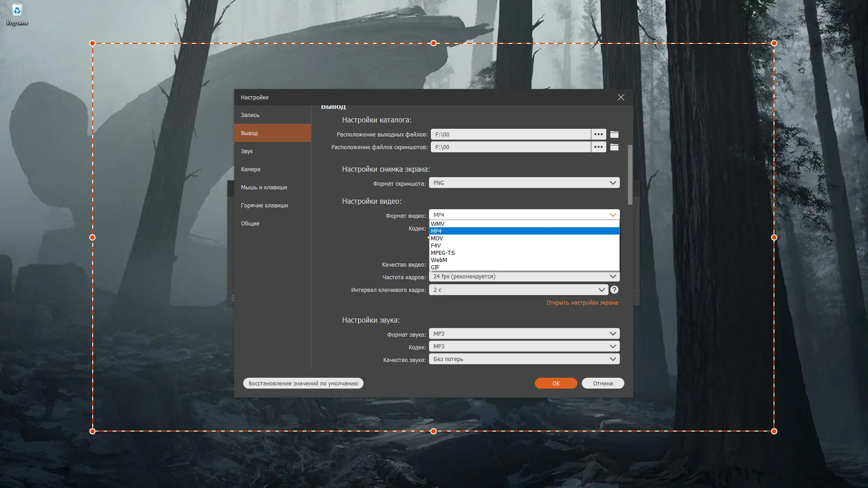Click the output files location field
This screenshot has height=488, width=868.
(510, 134)
